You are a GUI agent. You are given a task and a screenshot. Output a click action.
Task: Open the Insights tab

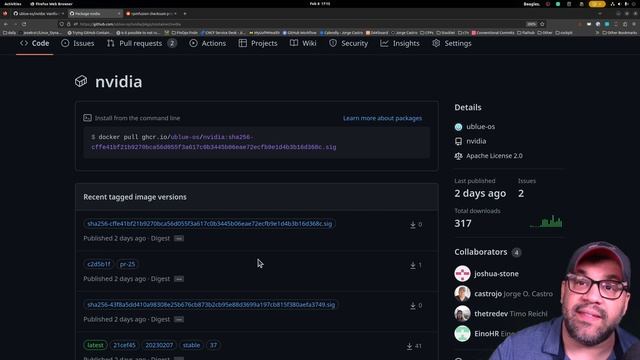400,43
